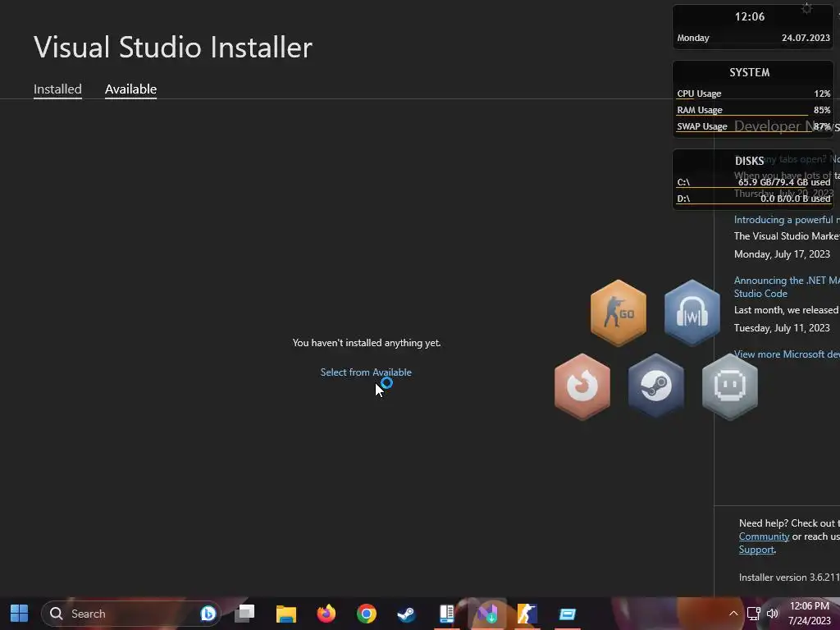Open the orange circular-arrow hexagon shortcut
This screenshot has height=630, width=840.
(x=582, y=386)
